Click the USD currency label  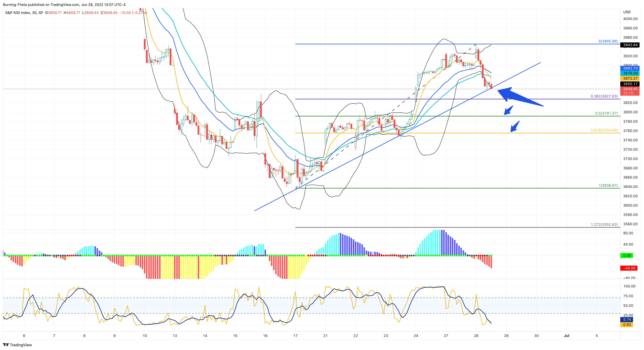627,12
